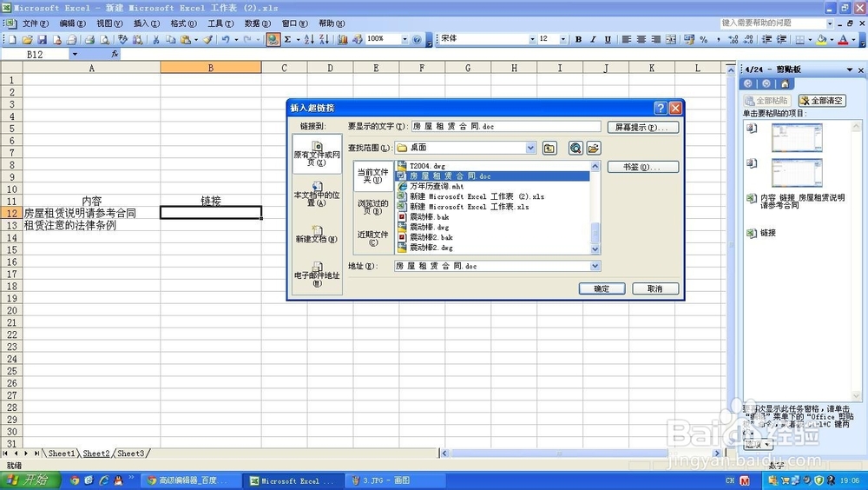Select the Format Painter brush

click(207, 39)
